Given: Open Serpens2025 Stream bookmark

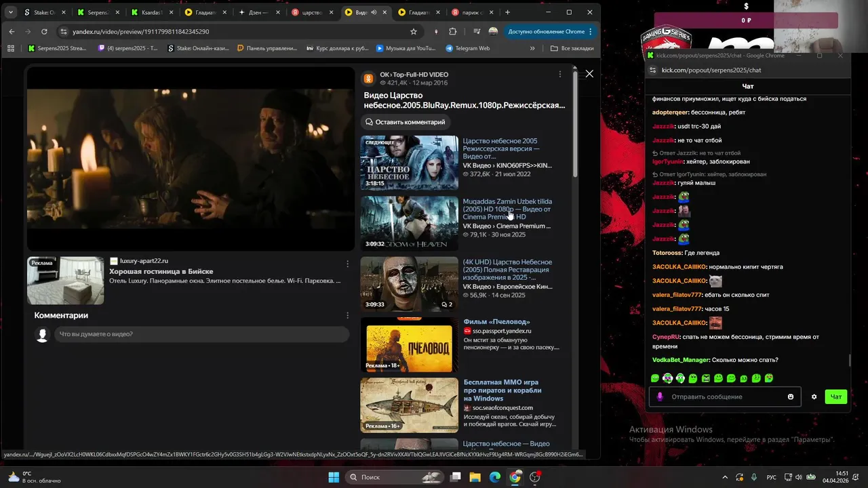Looking at the screenshot, I should [x=57, y=48].
